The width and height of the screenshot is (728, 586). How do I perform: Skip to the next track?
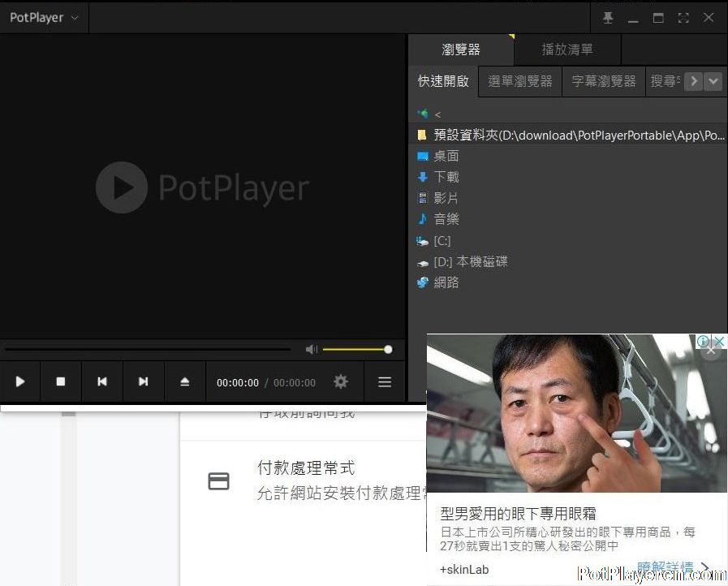(143, 381)
